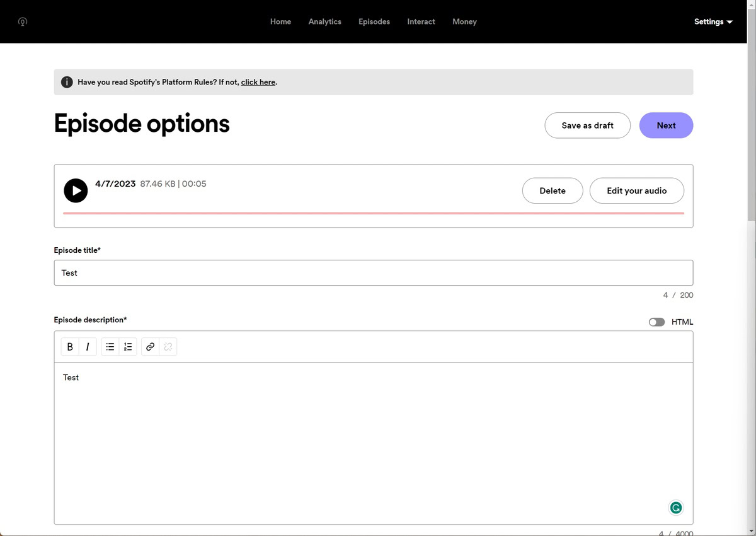The width and height of the screenshot is (756, 536).
Task: Open the Episodes tab
Action: pyautogui.click(x=374, y=21)
